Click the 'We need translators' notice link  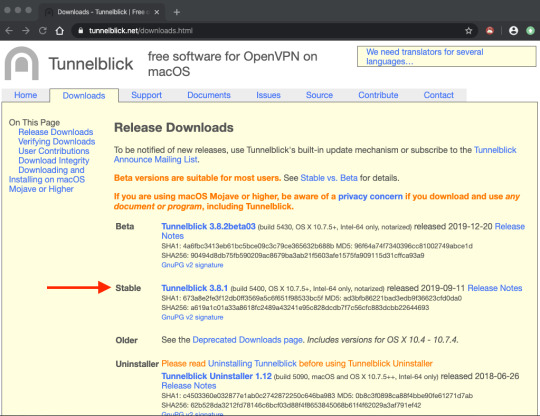424,56
